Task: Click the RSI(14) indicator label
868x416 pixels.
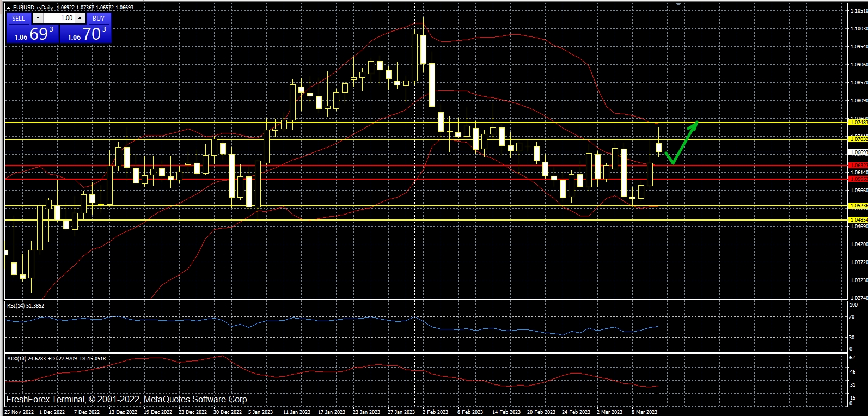Action: pyautogui.click(x=25, y=306)
